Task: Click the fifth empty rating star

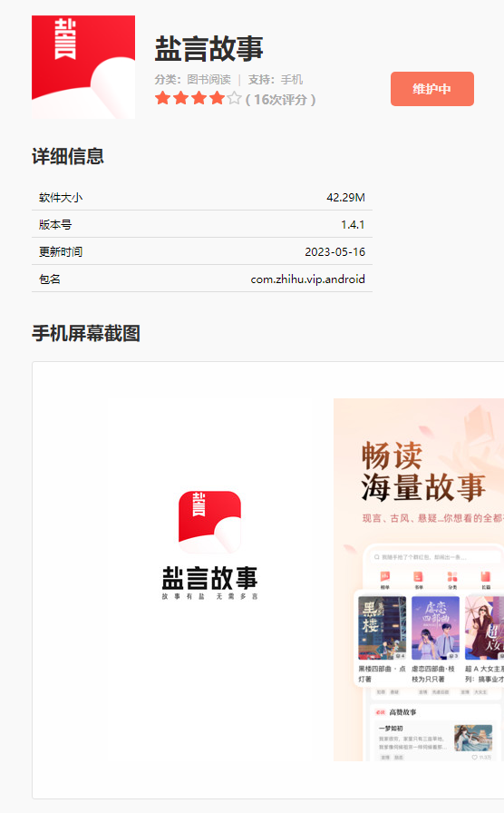Action: point(234,98)
